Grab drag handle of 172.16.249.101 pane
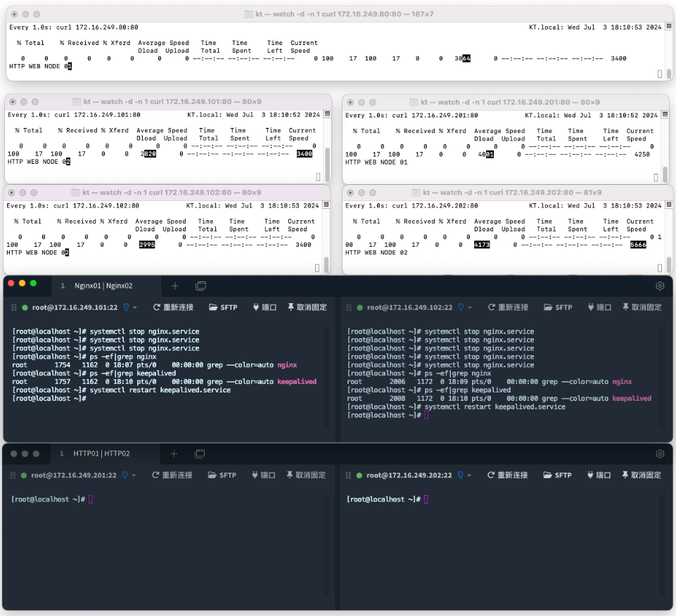The height and width of the screenshot is (616, 676). pyautogui.click(x=14, y=307)
